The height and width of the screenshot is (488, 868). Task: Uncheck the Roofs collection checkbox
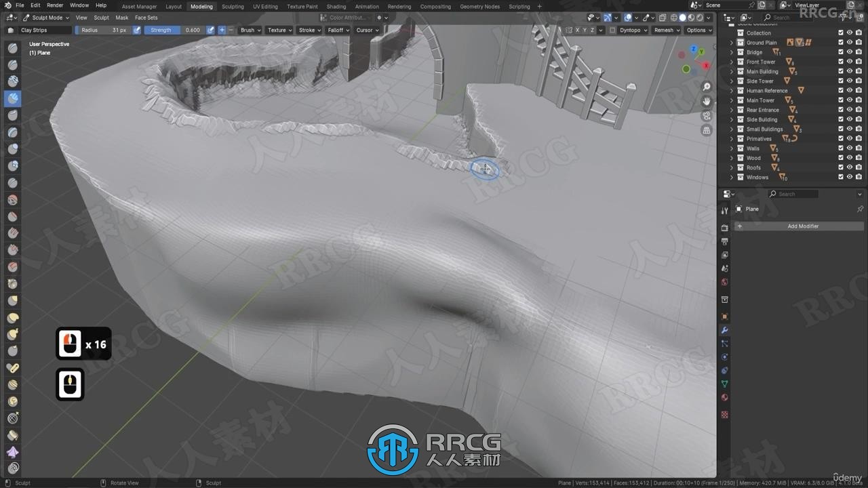pos(841,167)
